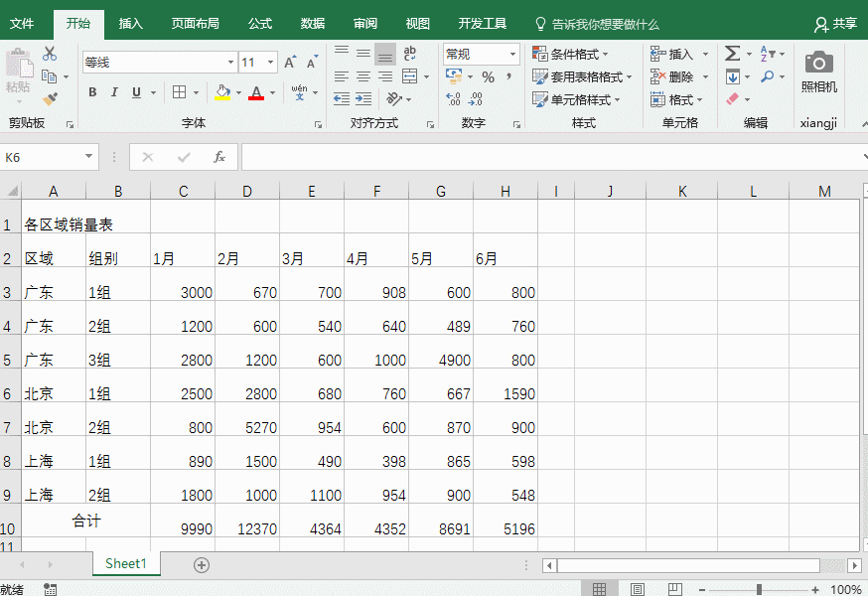Switch to the 插入 ribbon tab

(130, 24)
